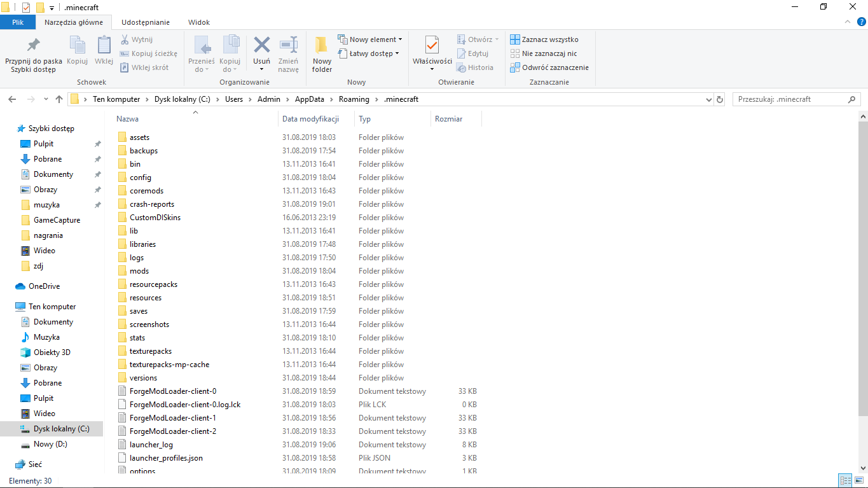Go up one folder level arrow
The width and height of the screenshot is (868, 488).
click(59, 99)
